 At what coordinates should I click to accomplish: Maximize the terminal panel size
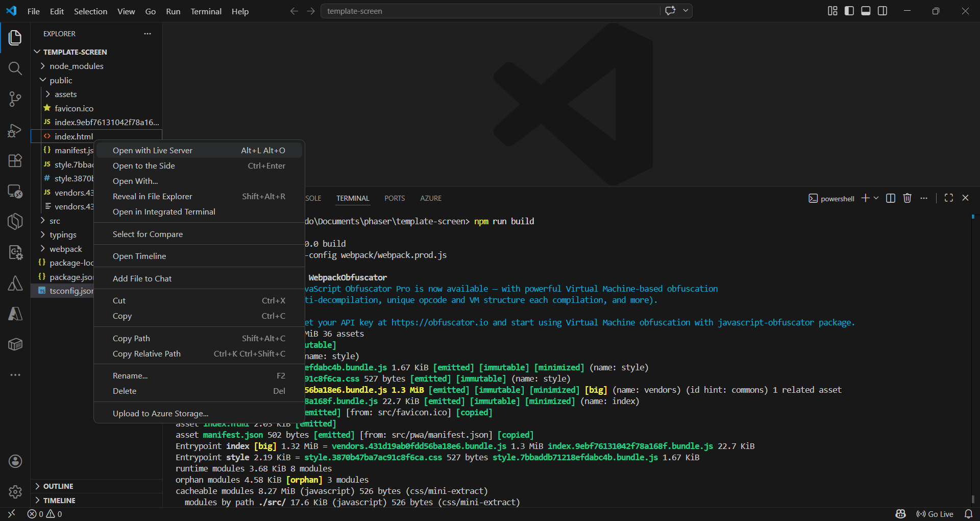point(949,198)
